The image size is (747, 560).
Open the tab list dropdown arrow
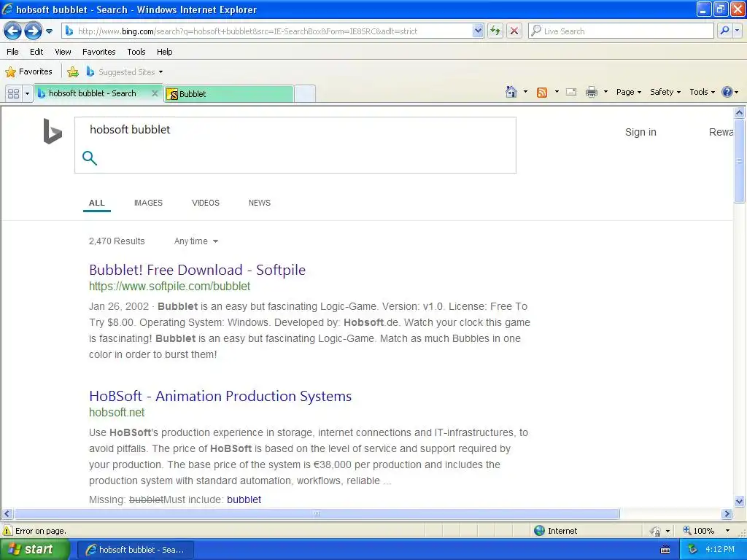(27, 93)
